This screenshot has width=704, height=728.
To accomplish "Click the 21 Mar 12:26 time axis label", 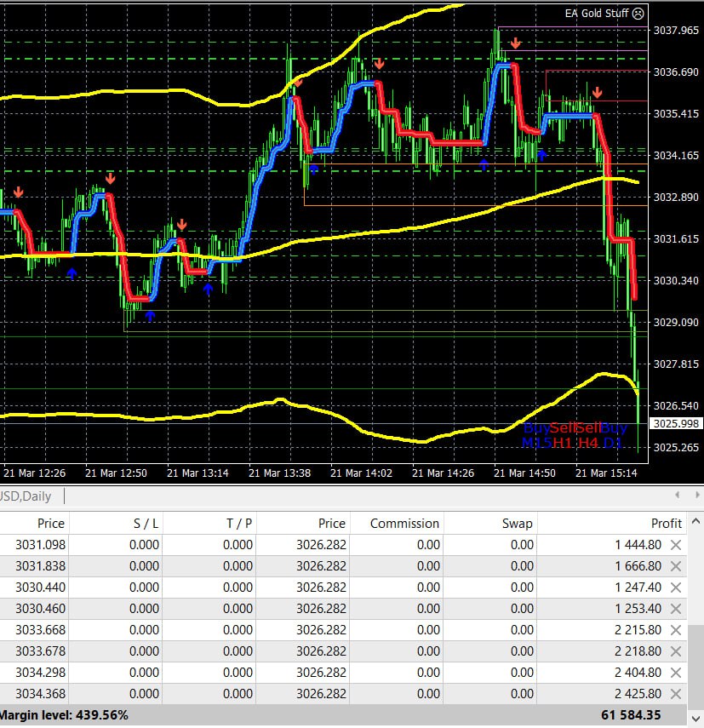I will click(x=34, y=473).
